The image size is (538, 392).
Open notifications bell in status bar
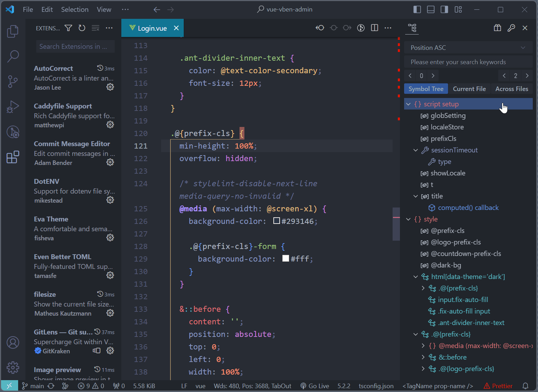coord(525,386)
